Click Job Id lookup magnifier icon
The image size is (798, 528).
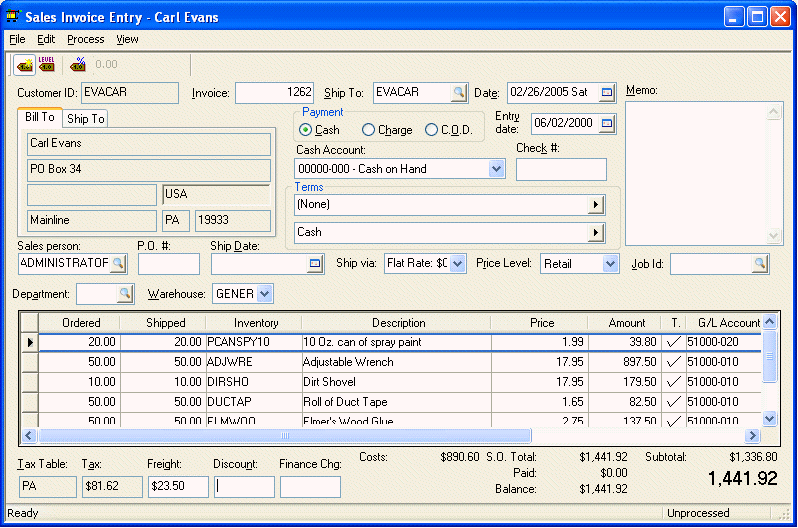(759, 264)
